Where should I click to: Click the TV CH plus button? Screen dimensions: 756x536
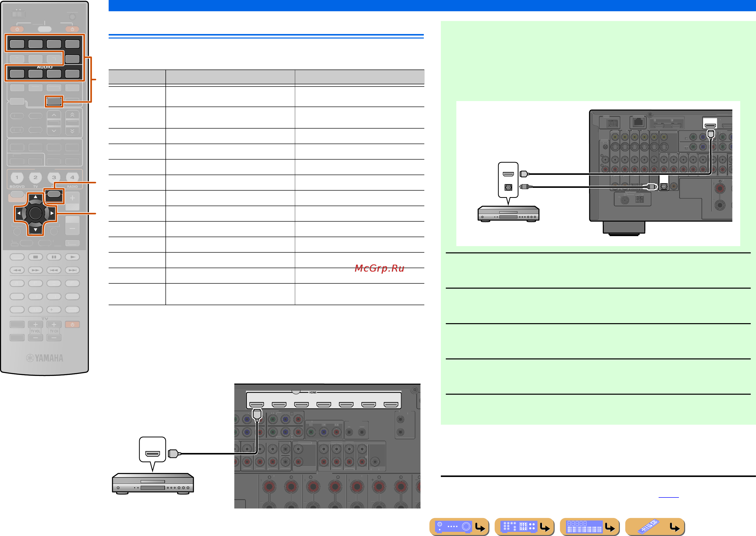click(54, 324)
